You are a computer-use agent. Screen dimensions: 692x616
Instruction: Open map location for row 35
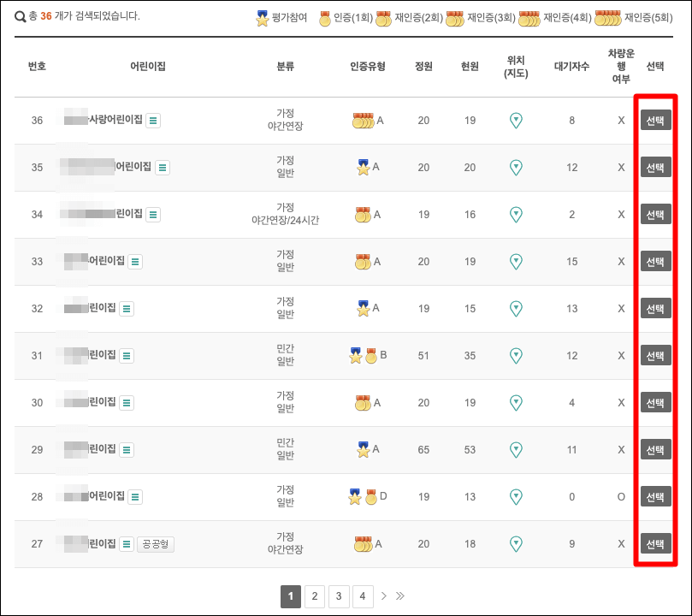(516, 167)
